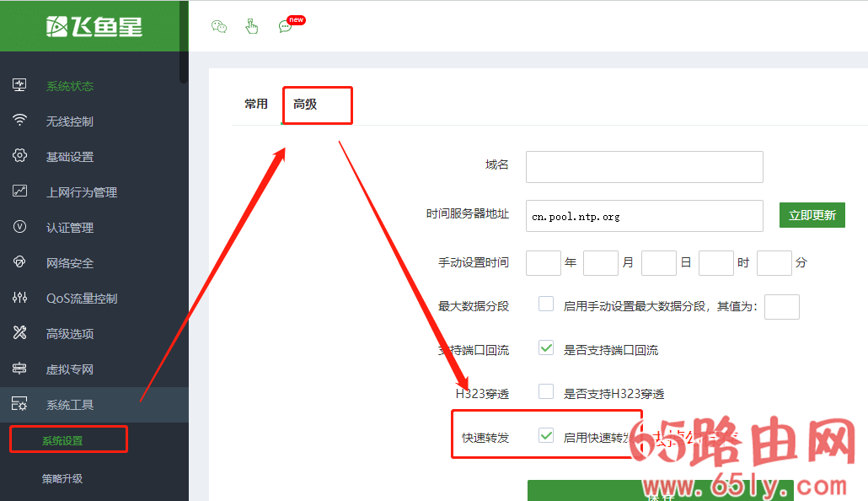Collapse 系统工具 menu
868x501 pixels.
point(94,405)
